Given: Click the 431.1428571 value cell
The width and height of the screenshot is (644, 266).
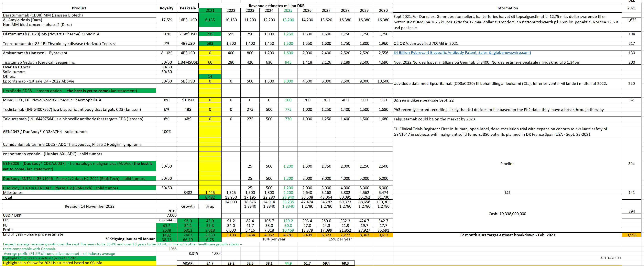Looking at the screenshot, I should [611, 258].
